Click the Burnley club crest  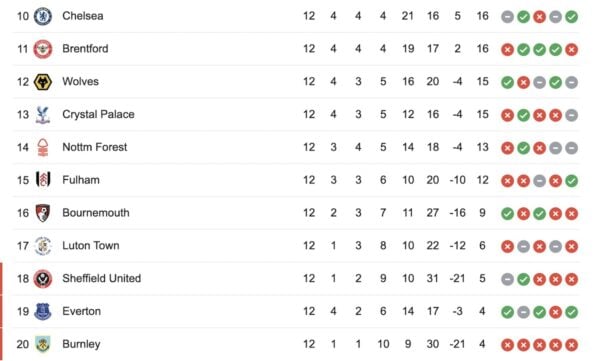coord(43,344)
